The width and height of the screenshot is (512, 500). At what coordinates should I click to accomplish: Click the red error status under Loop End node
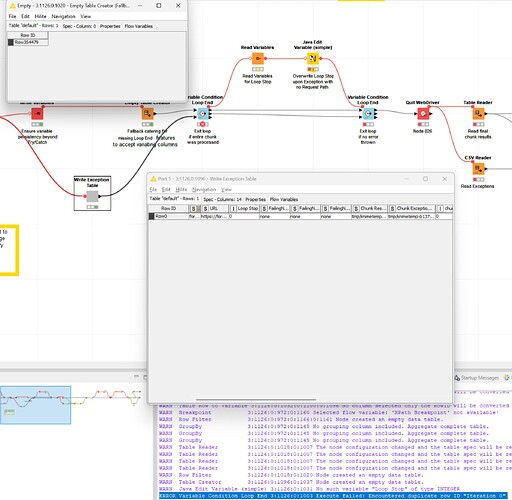203,124
